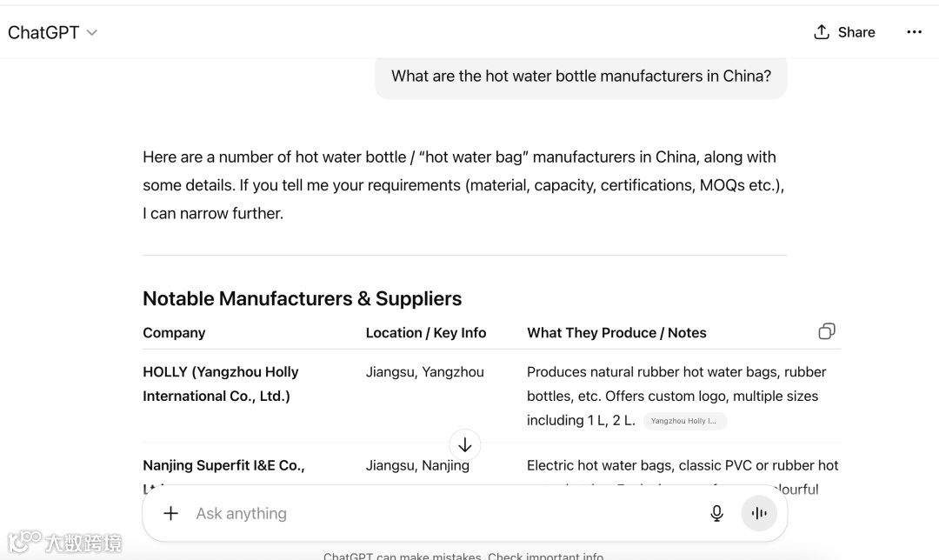Viewport: 939px width, 560px height.
Task: Start voice mode with the waveform icon
Action: tap(759, 513)
